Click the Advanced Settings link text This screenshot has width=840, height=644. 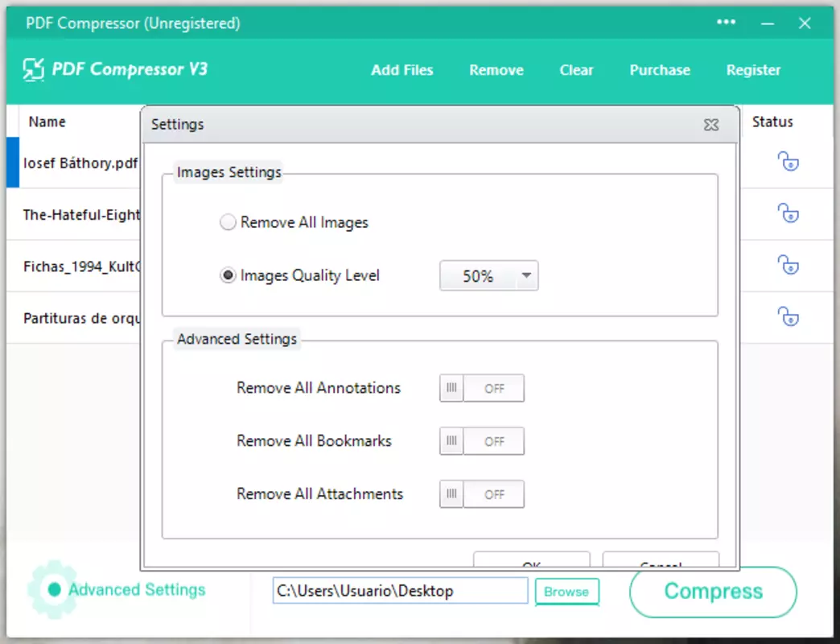(x=137, y=589)
